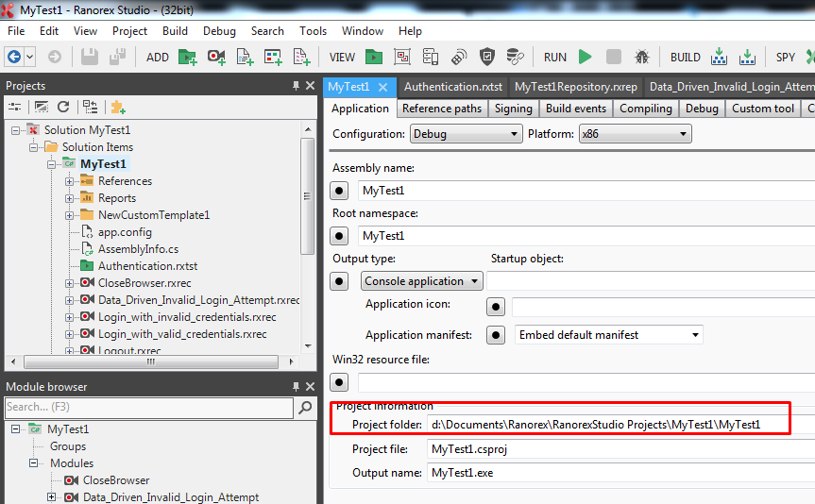Screen dimensions: 815x504
Task: Run the test with green play icon
Action: [586, 57]
